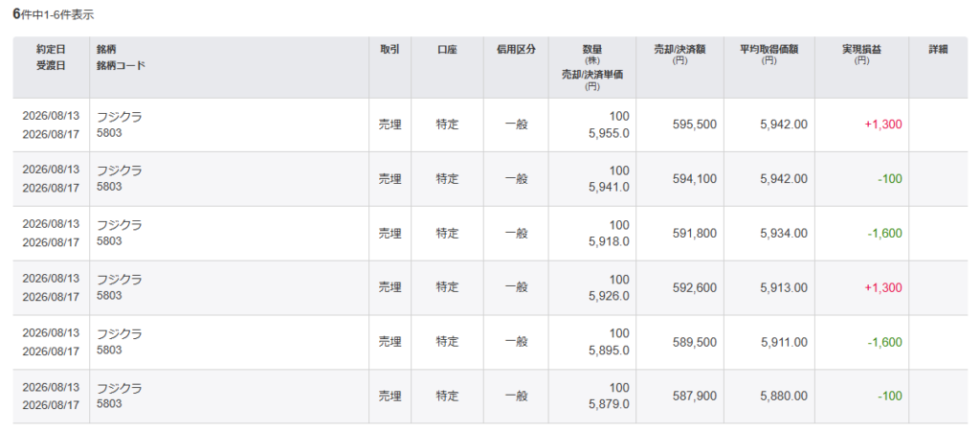Click the 売却/決済額 column header
This screenshot has height=431, width=980.
(x=680, y=67)
